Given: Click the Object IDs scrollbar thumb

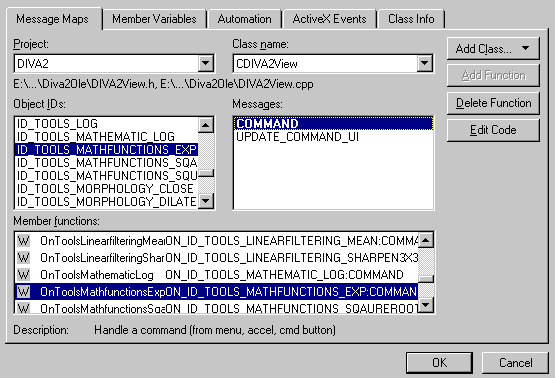Looking at the screenshot, I should [x=206, y=173].
